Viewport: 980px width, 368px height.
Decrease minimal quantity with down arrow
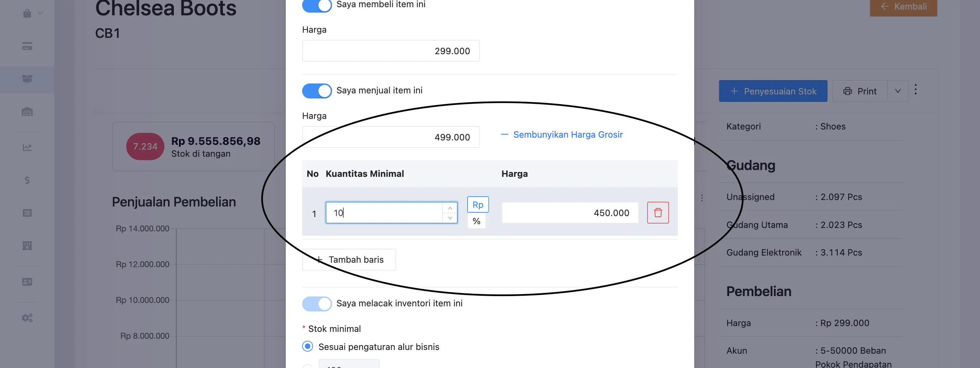450,218
